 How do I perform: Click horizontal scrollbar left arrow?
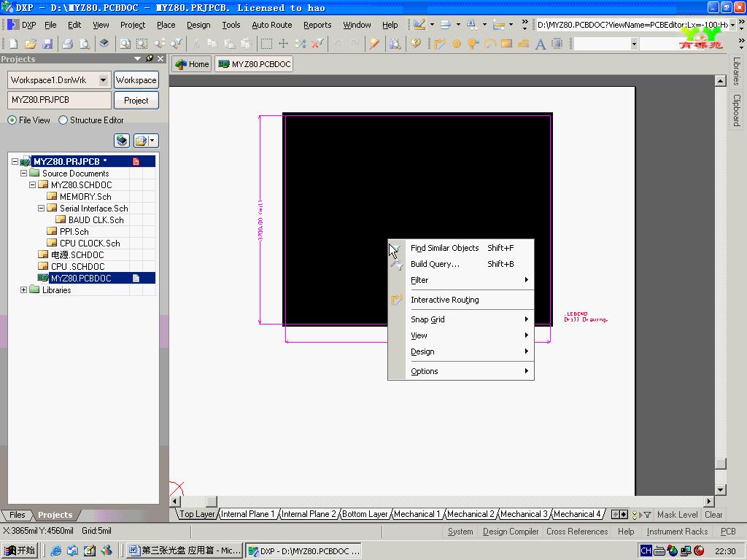point(175,501)
